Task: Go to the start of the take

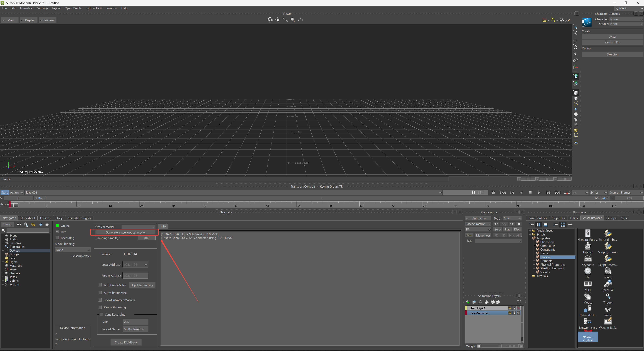Action: coord(503,193)
